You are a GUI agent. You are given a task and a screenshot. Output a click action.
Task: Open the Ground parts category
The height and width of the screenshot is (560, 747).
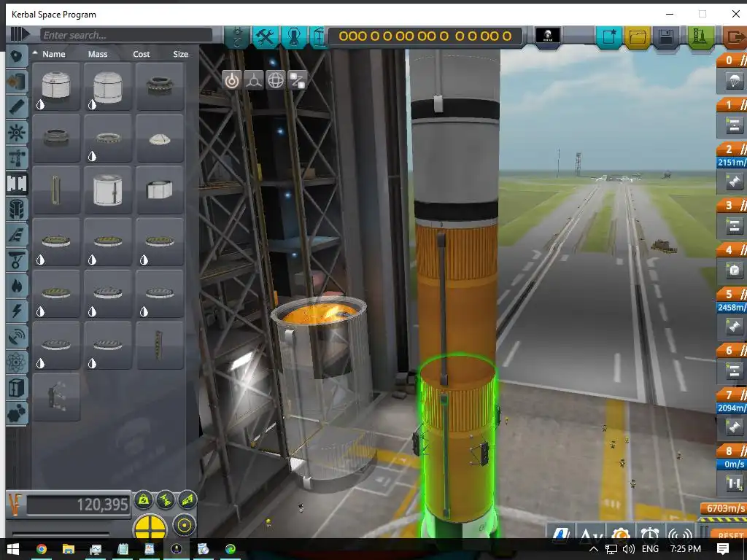[x=17, y=260]
